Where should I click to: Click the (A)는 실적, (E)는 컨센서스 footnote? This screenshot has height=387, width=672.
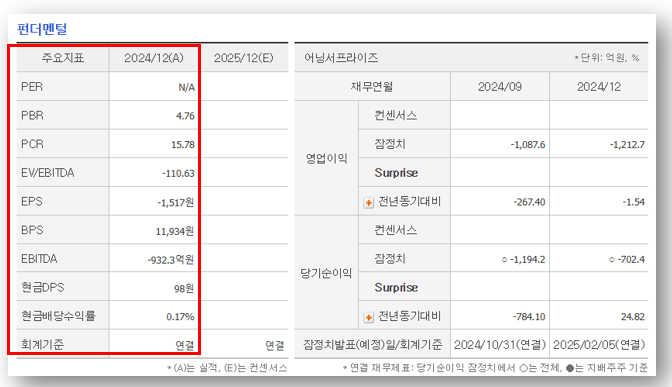tap(227, 368)
